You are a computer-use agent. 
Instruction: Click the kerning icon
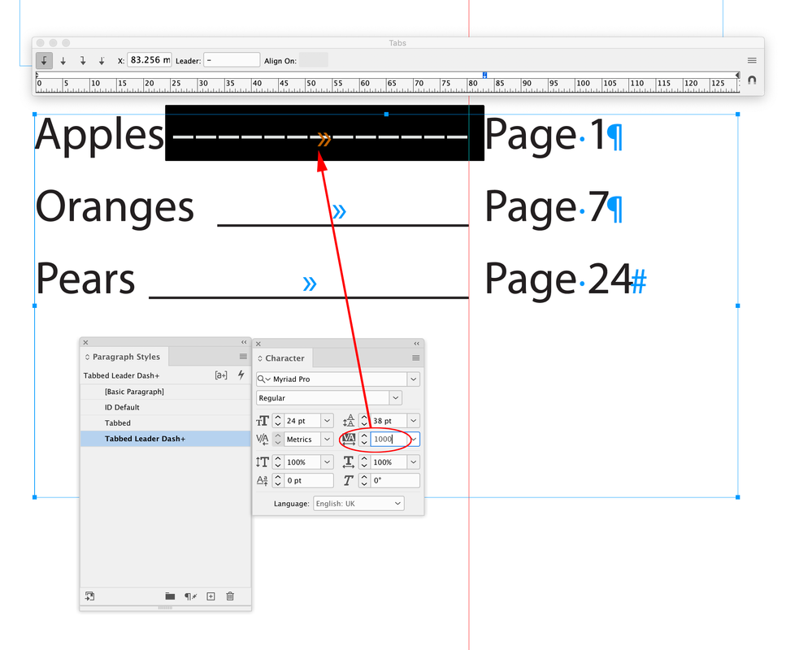[x=263, y=440]
